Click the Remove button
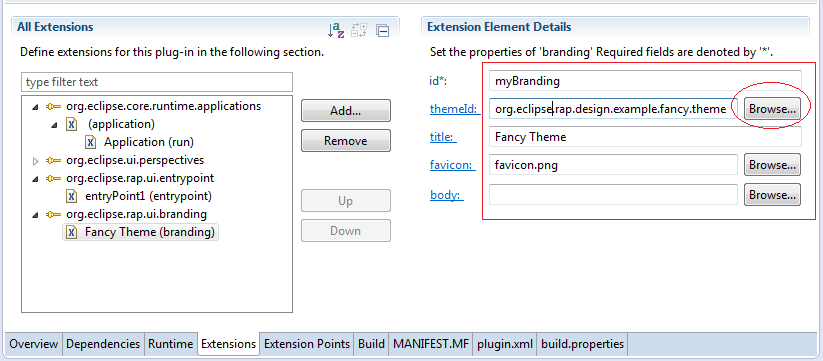 (345, 141)
